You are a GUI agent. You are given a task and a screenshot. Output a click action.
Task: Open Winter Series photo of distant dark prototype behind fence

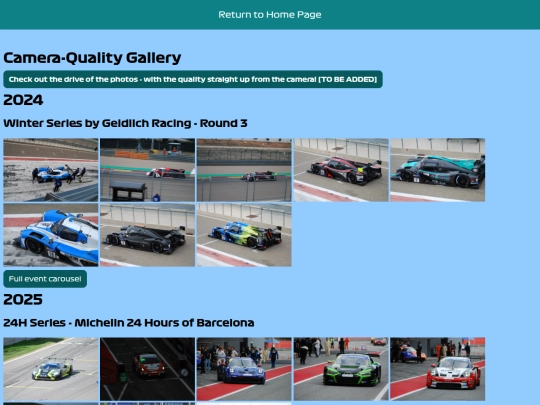244,170
